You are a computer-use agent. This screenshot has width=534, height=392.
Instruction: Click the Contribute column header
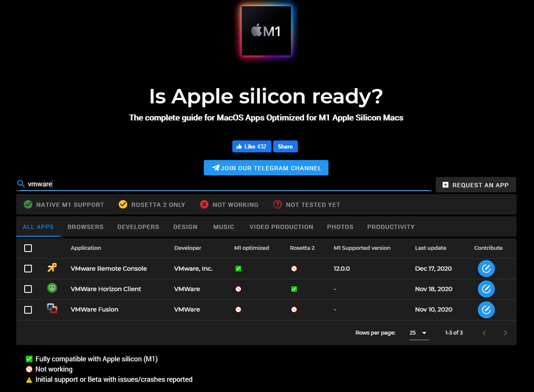tap(488, 248)
